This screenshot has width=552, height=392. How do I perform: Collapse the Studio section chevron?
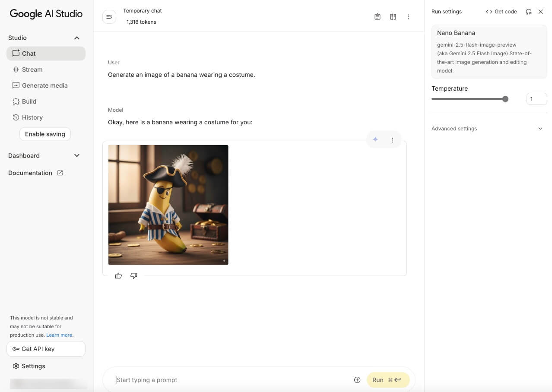[77, 38]
